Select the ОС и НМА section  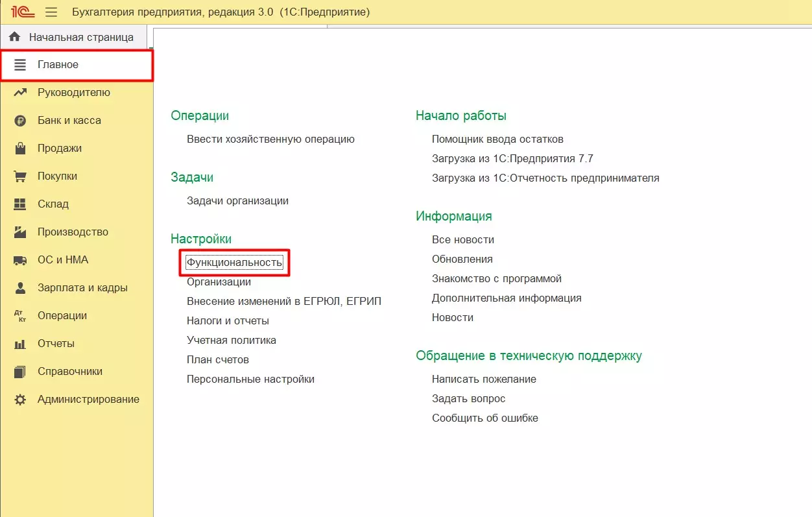pyautogui.click(x=77, y=260)
